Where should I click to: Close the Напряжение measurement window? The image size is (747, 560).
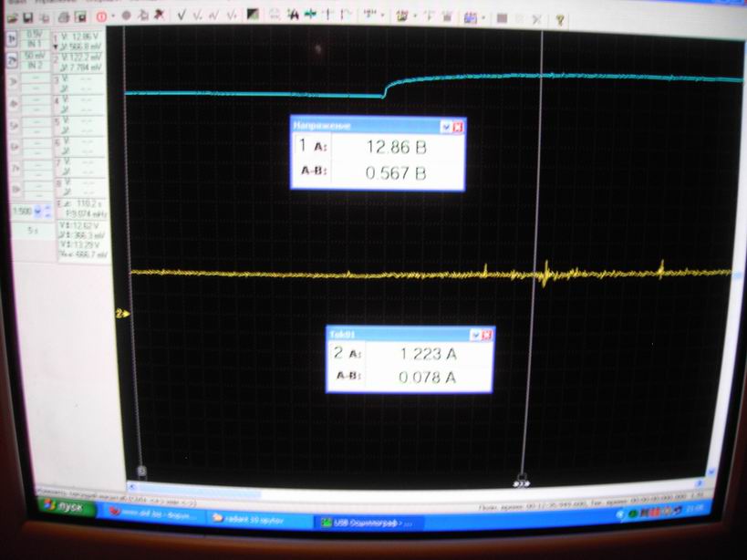pyautogui.click(x=458, y=127)
